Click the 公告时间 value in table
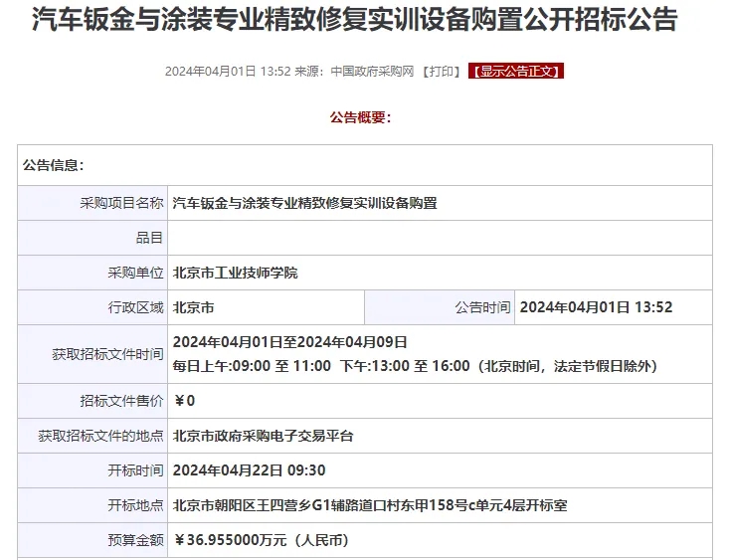The height and width of the screenshot is (560, 729). 596,307
